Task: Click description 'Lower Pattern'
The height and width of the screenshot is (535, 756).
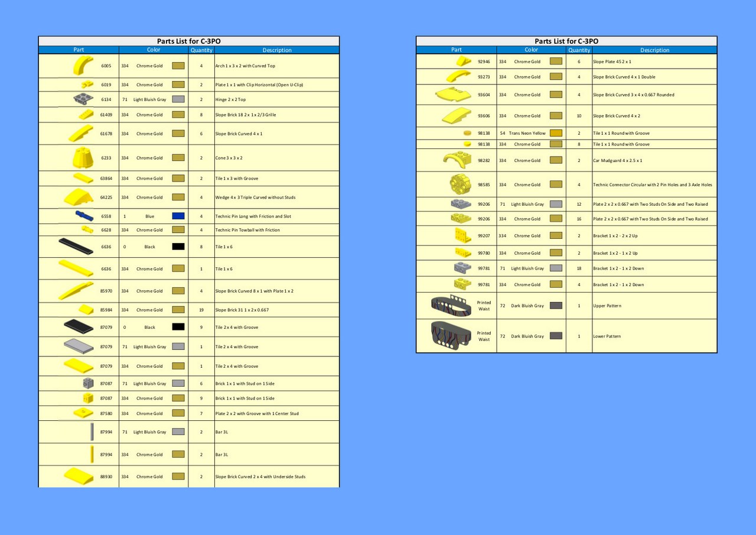Action: 607,336
